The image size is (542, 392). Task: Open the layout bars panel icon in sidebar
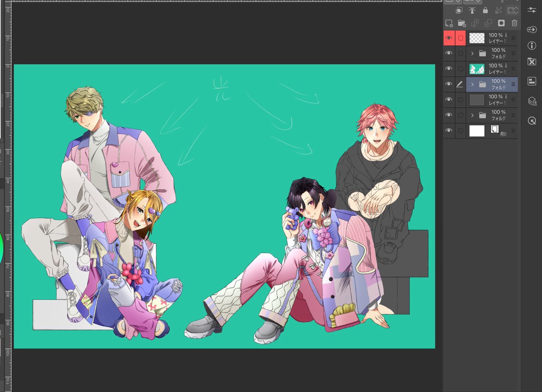click(x=532, y=82)
